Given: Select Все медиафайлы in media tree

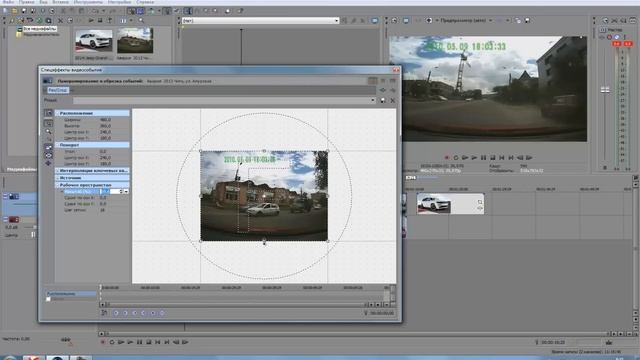Looking at the screenshot, I should [x=40, y=29].
